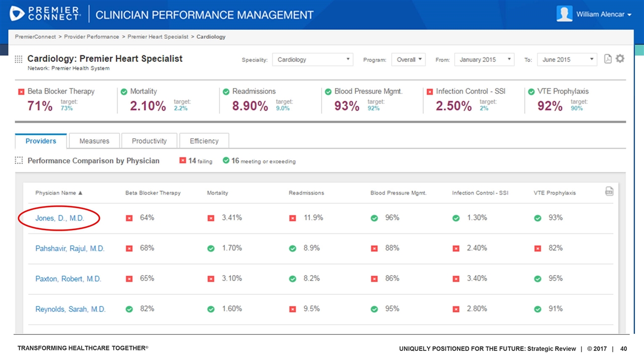Click red failing icon for Paxton Infection Control 3.40%
Screen dimensions: 644x362
(456, 279)
